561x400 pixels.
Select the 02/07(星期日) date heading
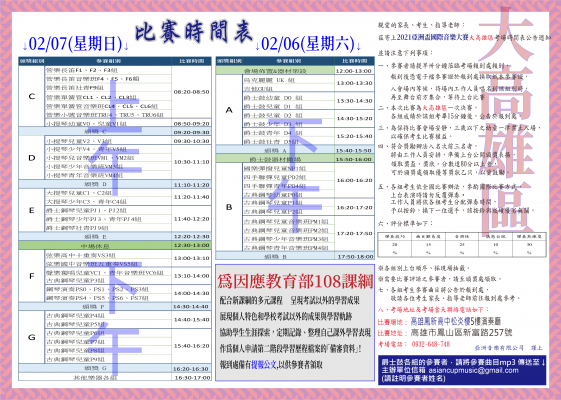75,44
